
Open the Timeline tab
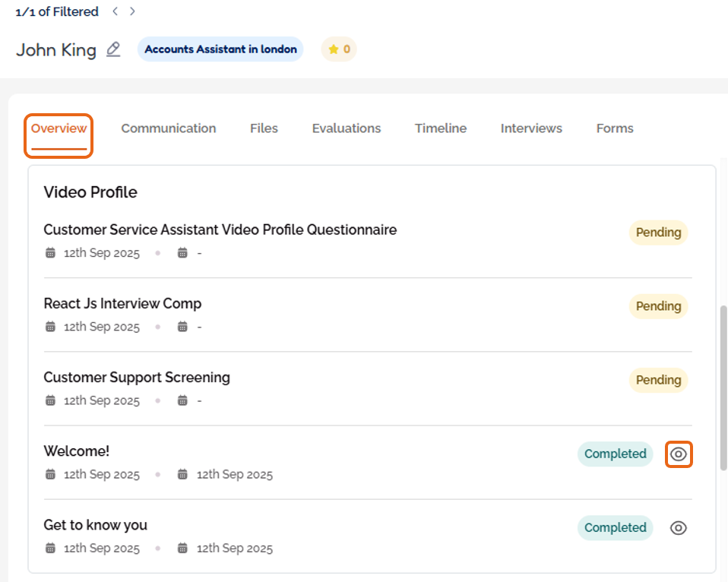click(441, 128)
